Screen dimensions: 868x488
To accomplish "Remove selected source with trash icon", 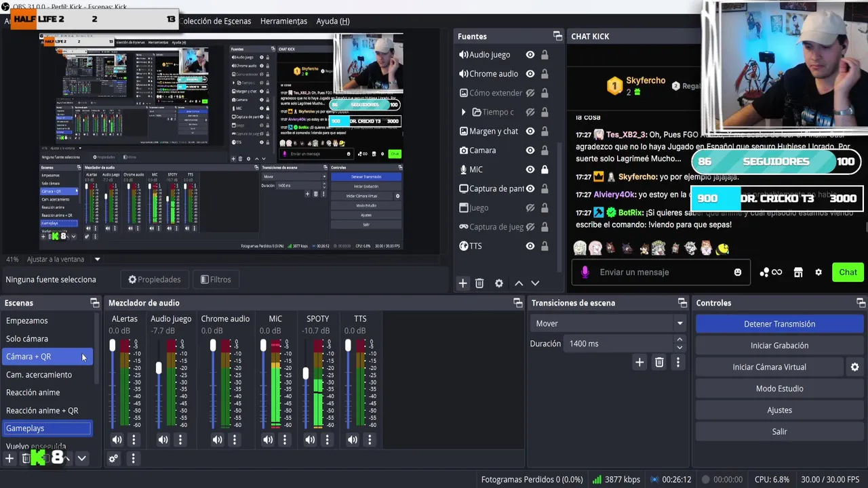I will pos(479,283).
